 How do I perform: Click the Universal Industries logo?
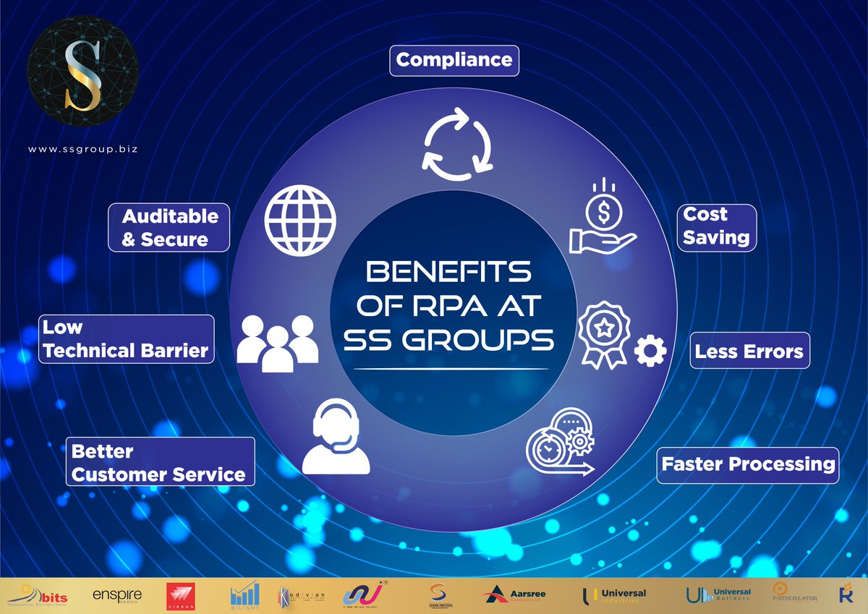(x=614, y=596)
